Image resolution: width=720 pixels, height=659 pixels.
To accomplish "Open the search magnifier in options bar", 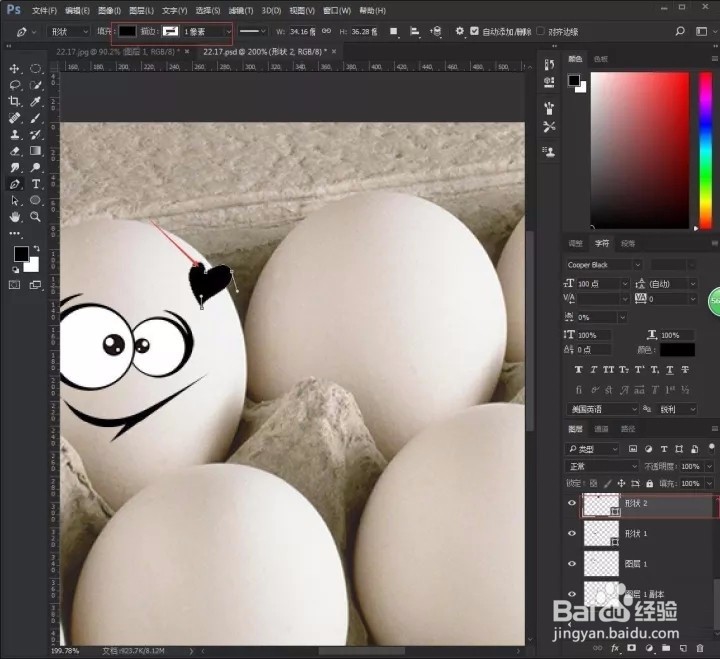I will tap(680, 31).
